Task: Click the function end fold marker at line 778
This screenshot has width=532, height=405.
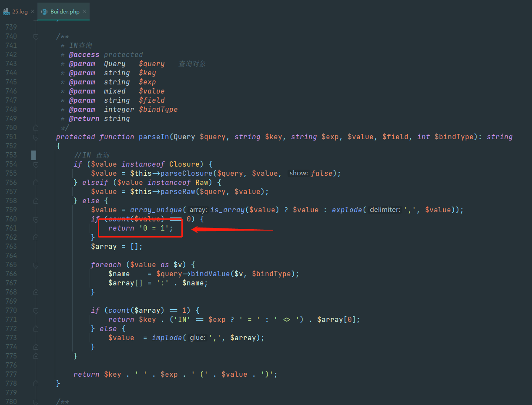Action: pos(36,384)
